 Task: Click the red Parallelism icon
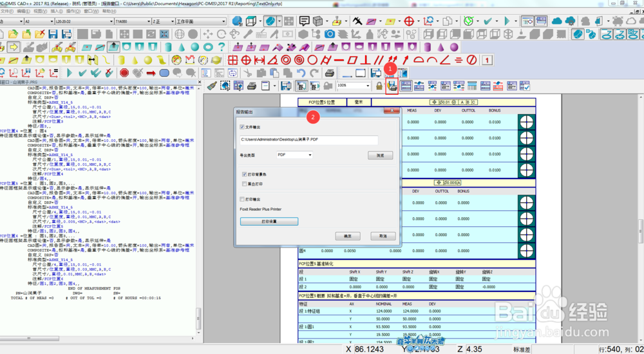pos(378,60)
